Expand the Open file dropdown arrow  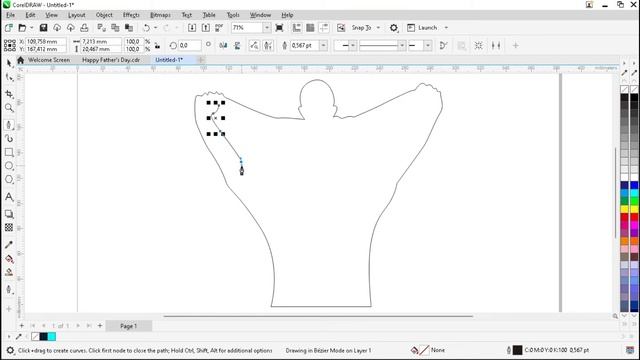[x=32, y=28]
